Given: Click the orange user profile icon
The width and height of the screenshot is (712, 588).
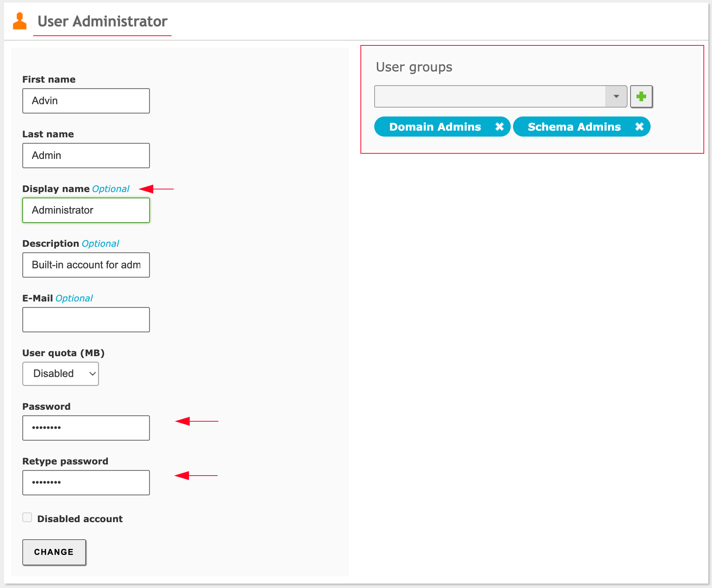Looking at the screenshot, I should [20, 21].
